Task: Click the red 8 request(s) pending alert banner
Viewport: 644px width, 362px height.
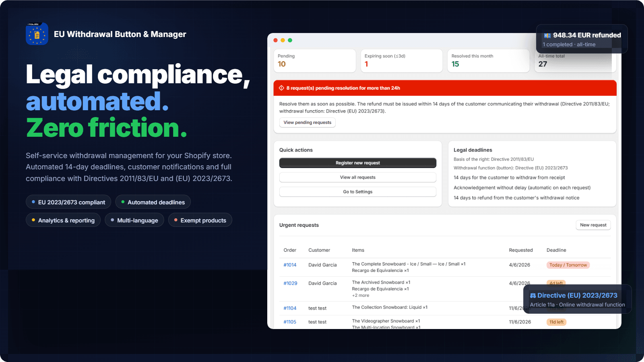Action: (x=445, y=88)
